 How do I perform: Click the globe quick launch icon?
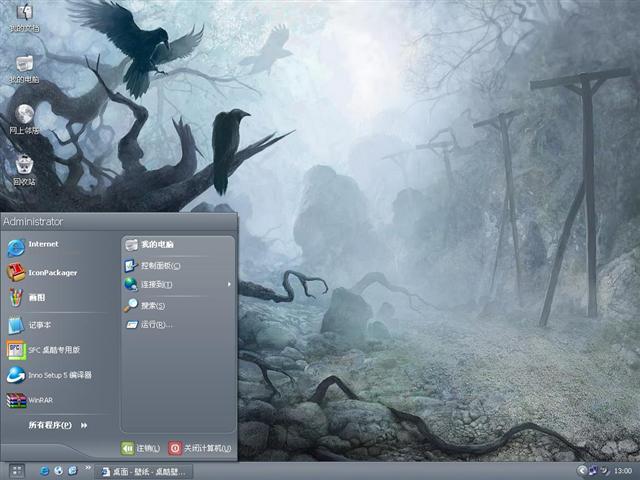tap(58, 471)
